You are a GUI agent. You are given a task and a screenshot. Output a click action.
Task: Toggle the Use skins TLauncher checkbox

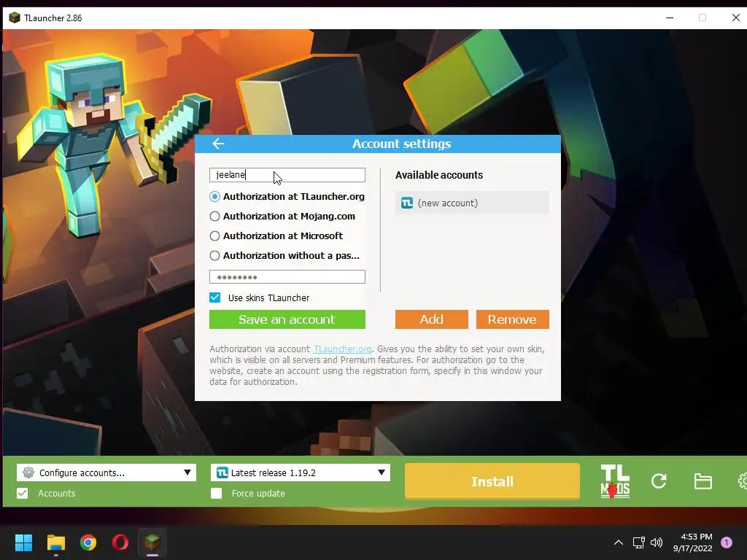(215, 297)
